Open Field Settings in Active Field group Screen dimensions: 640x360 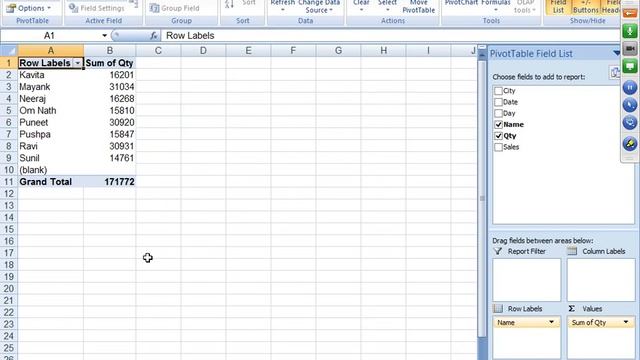(96, 8)
